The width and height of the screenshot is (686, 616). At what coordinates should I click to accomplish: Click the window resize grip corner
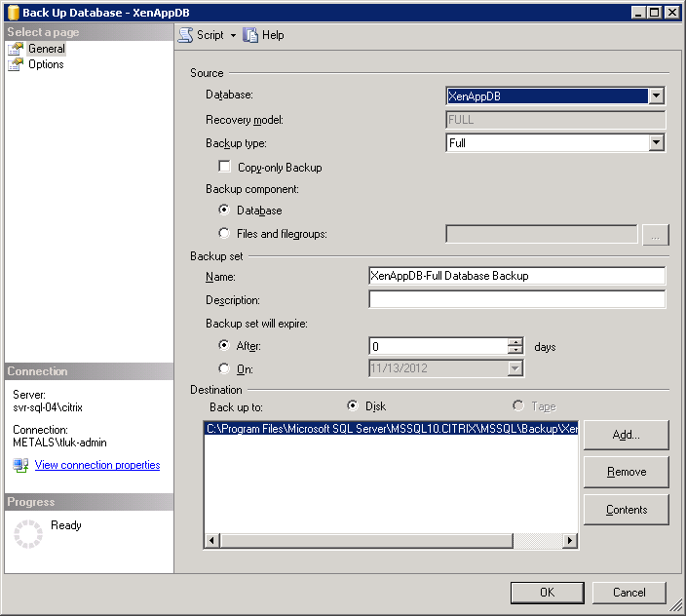(x=676, y=605)
